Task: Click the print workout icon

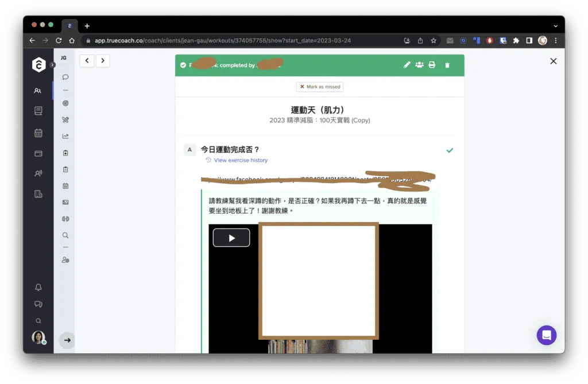Action: [432, 65]
